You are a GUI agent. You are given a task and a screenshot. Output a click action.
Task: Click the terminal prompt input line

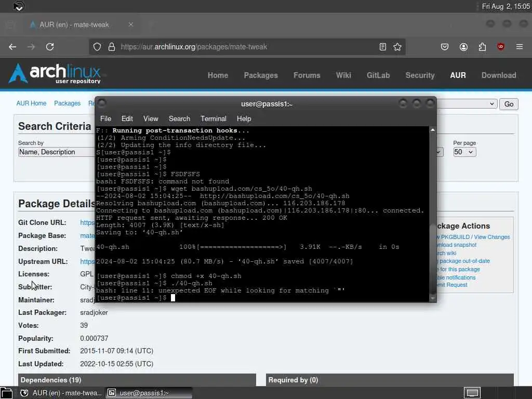pos(262,298)
